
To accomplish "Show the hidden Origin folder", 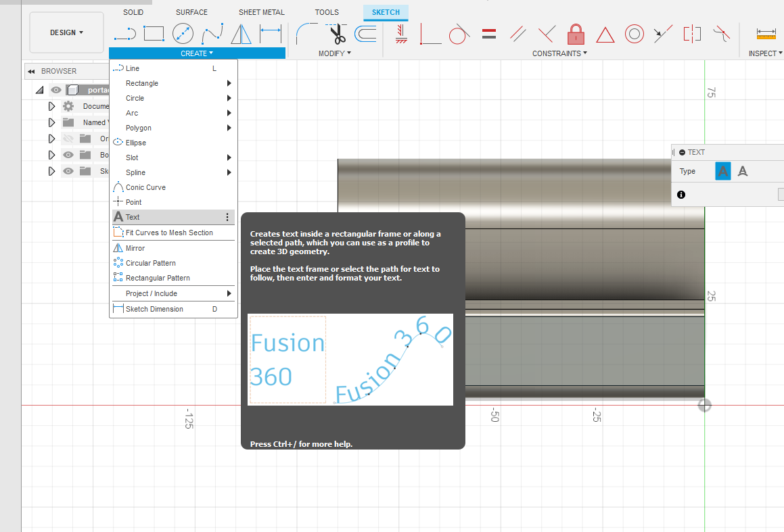I will point(68,139).
